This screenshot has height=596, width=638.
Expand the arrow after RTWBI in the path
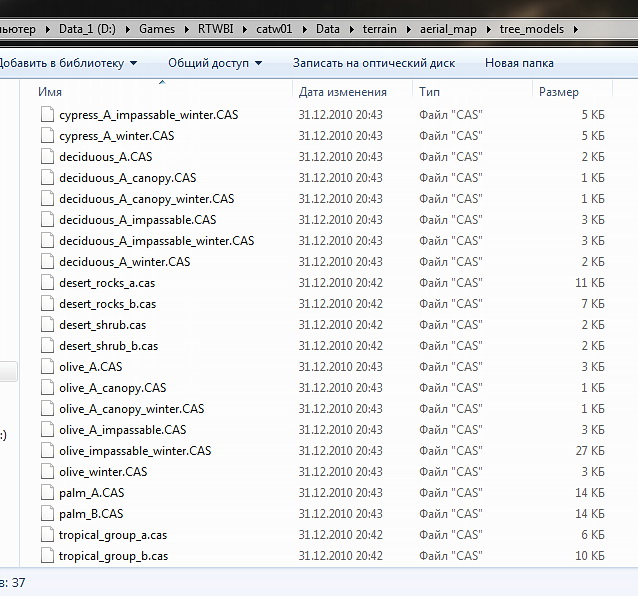pyautogui.click(x=245, y=29)
